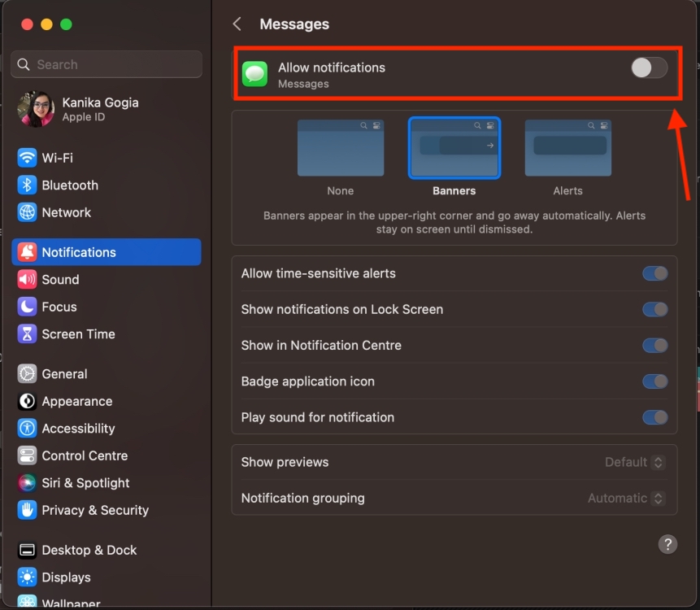Click the Search field

point(106,64)
